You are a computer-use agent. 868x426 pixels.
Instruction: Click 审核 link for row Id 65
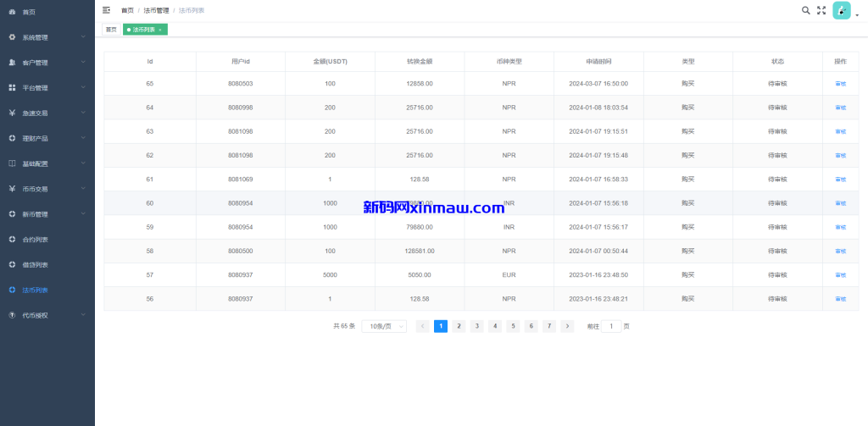[x=840, y=84]
